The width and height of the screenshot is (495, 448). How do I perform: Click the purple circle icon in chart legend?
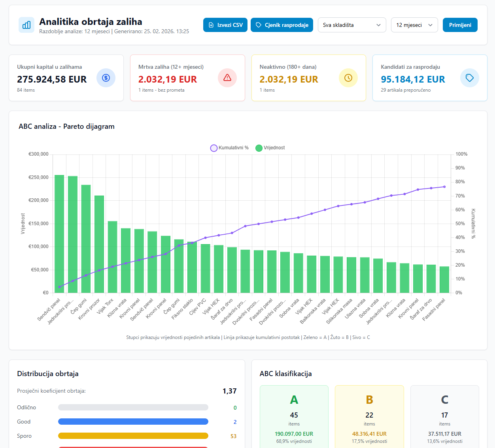pyautogui.click(x=214, y=148)
